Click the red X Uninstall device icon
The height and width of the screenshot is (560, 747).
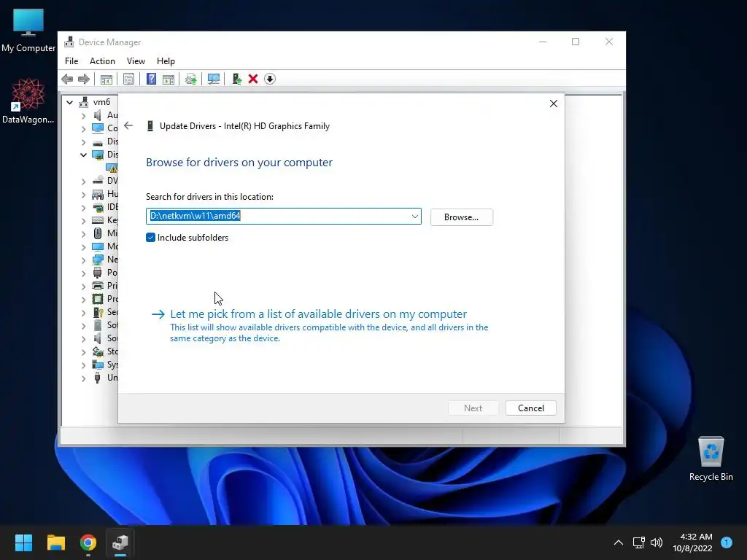pyautogui.click(x=253, y=79)
